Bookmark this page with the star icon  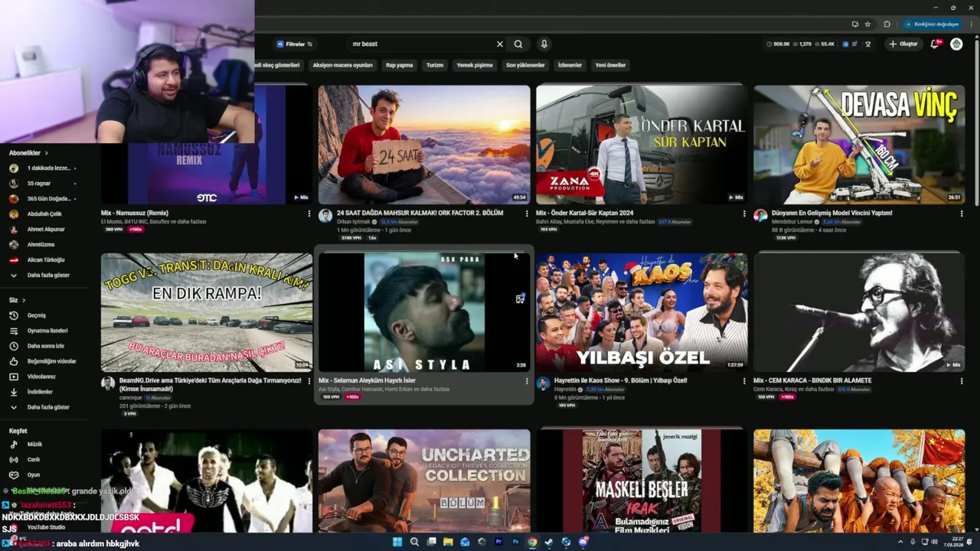867,24
